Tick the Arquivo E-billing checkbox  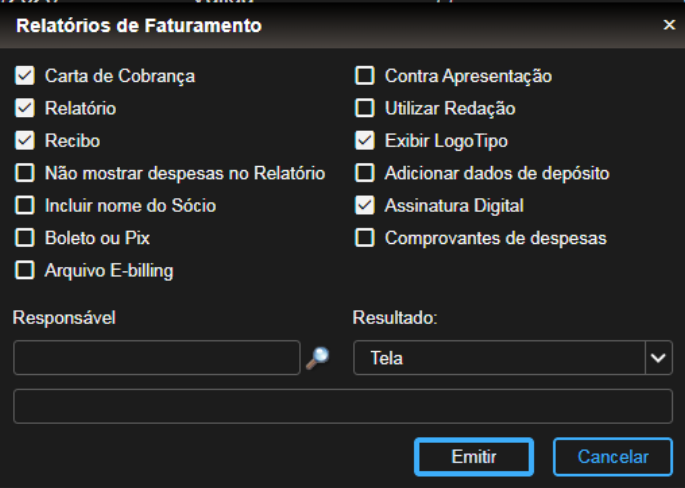pyautogui.click(x=25, y=270)
